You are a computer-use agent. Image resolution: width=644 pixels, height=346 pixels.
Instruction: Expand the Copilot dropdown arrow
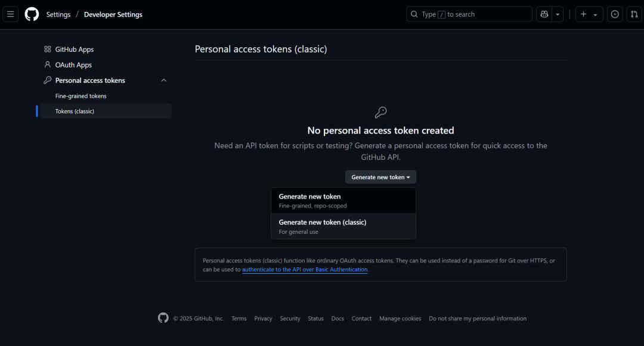pos(558,14)
